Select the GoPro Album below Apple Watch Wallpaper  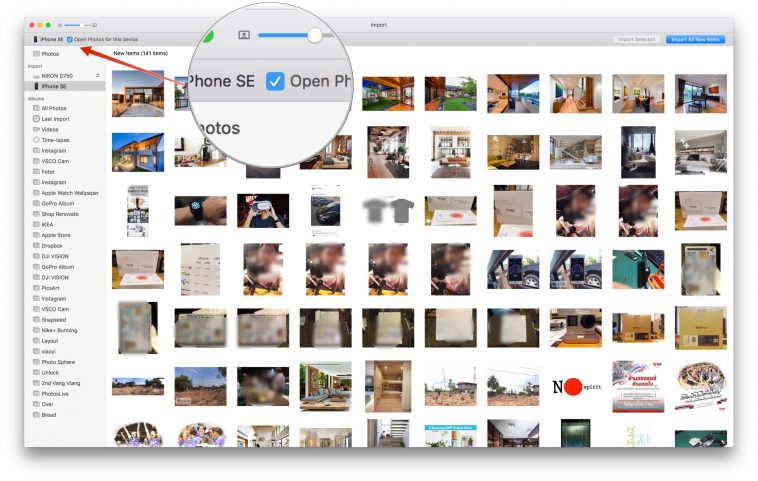tap(58, 203)
